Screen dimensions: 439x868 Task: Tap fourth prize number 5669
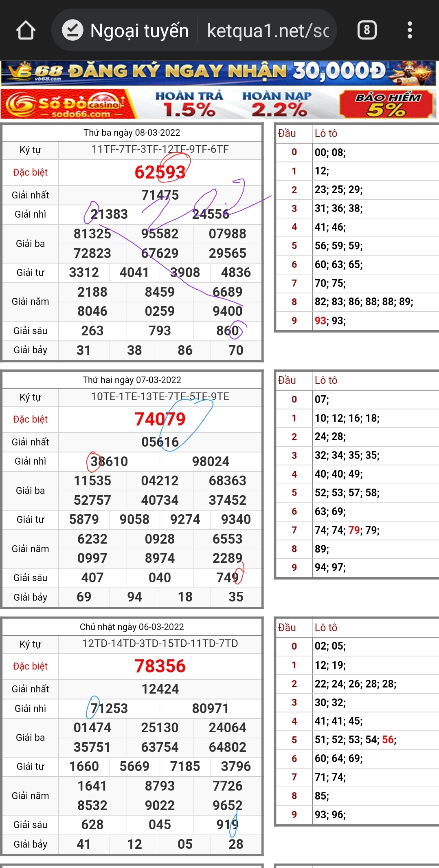(x=134, y=767)
